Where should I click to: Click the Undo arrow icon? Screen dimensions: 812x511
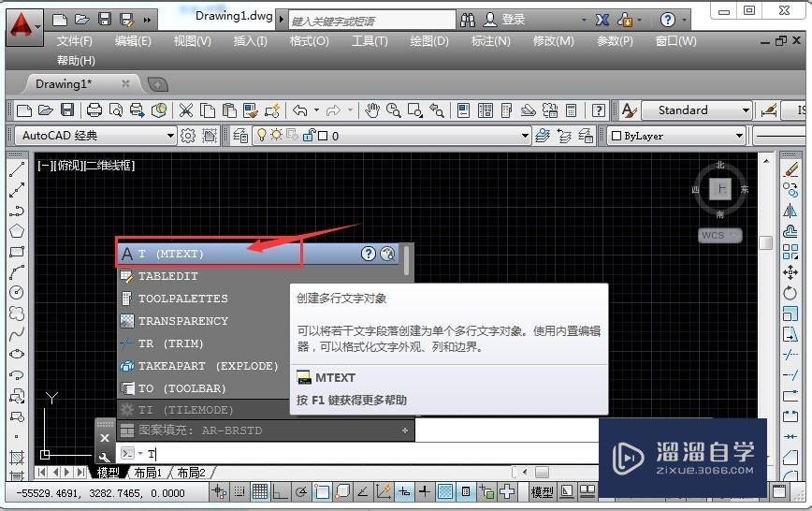(300, 109)
